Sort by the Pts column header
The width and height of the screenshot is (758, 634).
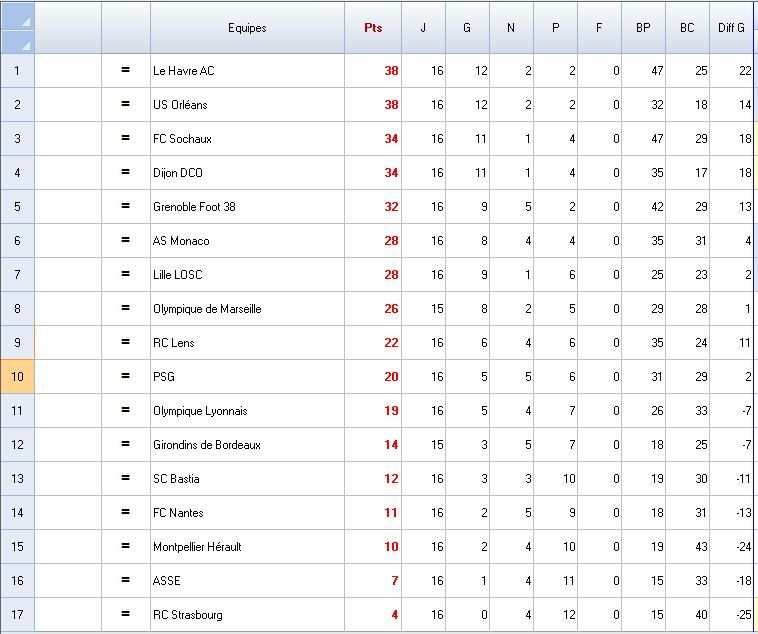(373, 28)
